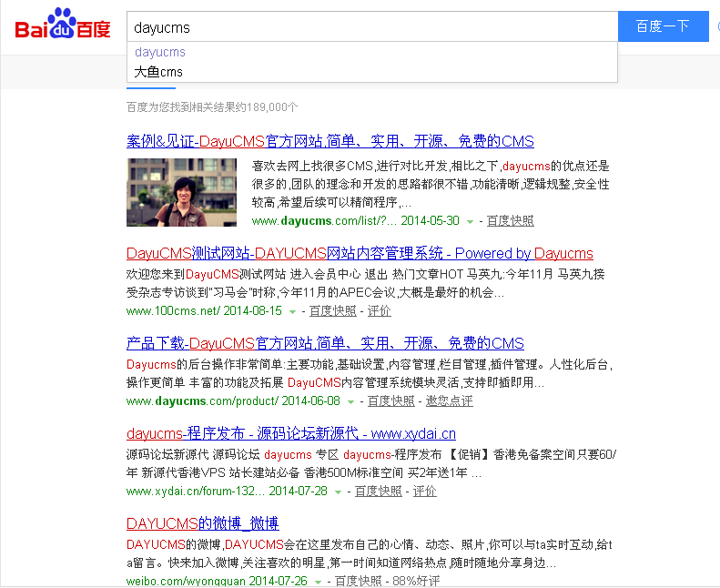Viewport: 720px width, 588px height.
Task: Open 百度快照 for dayucms.com/list result
Action: (x=510, y=221)
